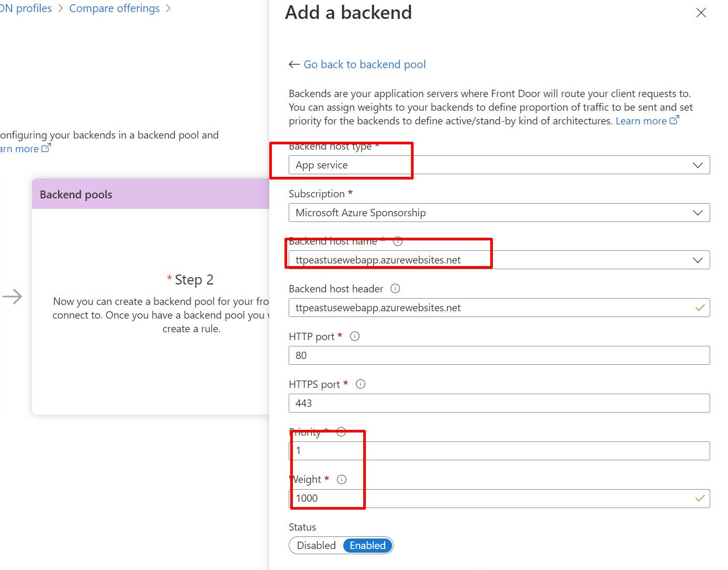Click the Weight info icon
The image size is (728, 570).
pos(342,480)
